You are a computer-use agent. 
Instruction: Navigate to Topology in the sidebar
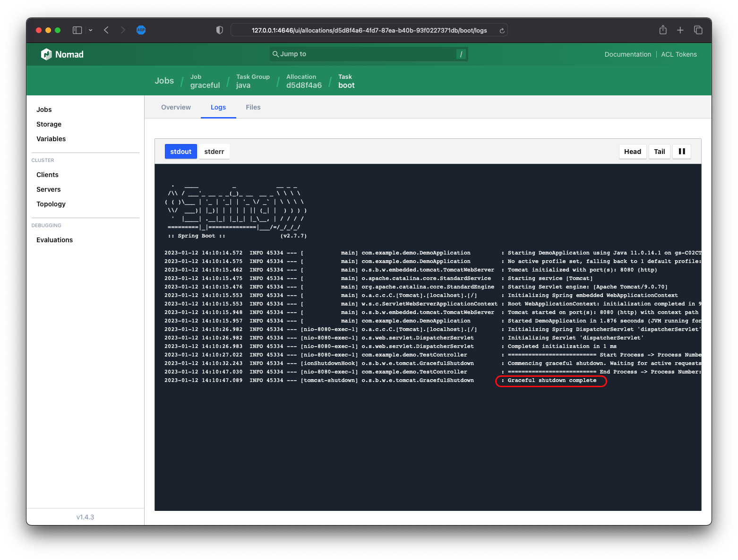(51, 204)
